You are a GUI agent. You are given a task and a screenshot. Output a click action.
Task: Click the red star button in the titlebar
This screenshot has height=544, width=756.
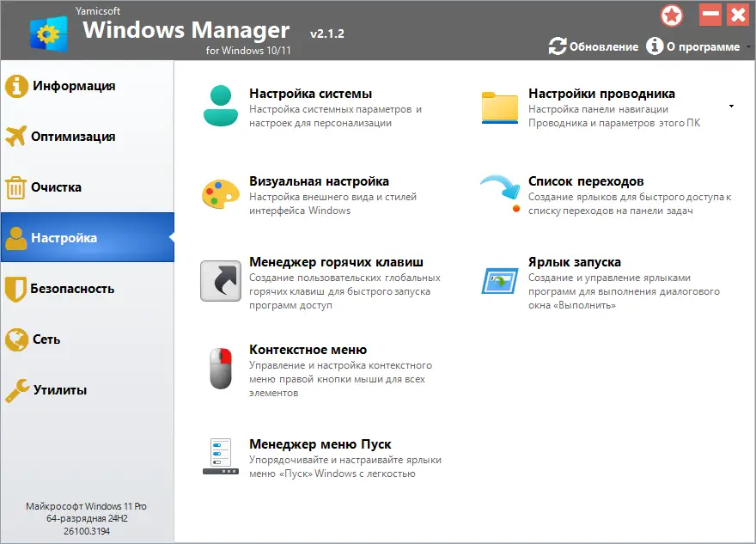click(672, 15)
